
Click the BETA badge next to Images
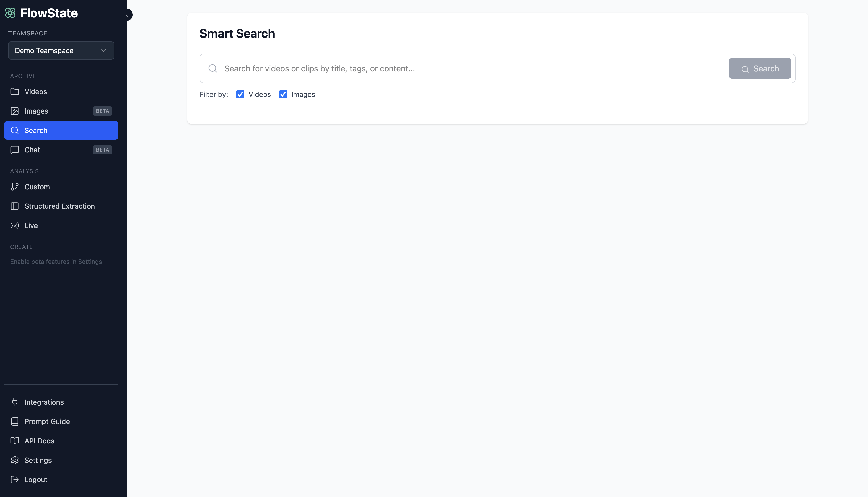click(102, 111)
